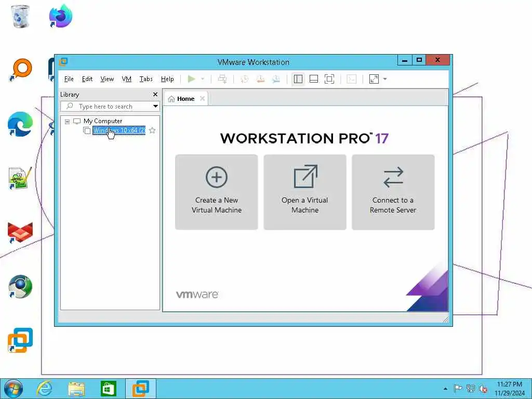Click the full screen mode icon
This screenshot has width=532, height=399.
329,79
